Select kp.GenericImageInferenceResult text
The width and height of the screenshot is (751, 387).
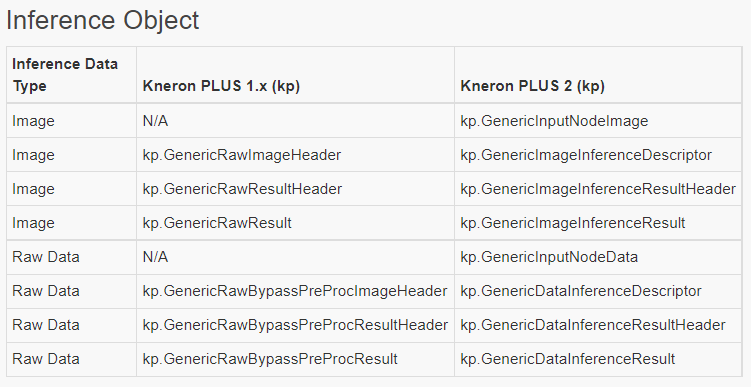(573, 223)
